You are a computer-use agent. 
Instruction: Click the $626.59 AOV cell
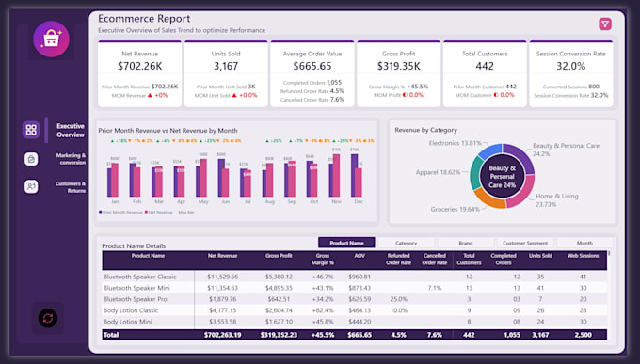click(360, 299)
